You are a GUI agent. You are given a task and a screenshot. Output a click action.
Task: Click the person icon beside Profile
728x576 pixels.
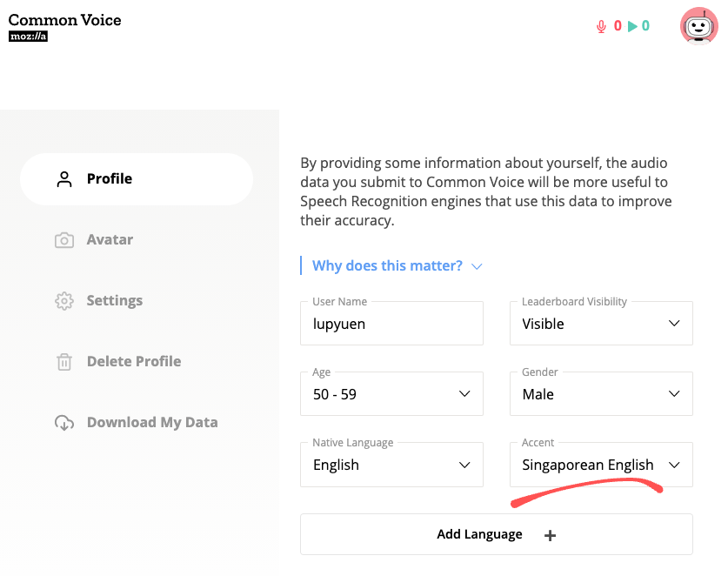64,179
